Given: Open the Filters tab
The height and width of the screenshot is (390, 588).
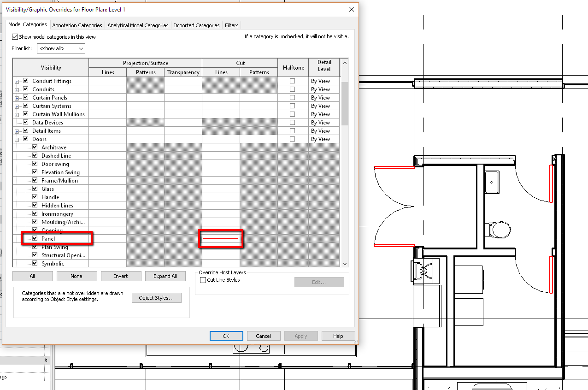Looking at the screenshot, I should point(231,25).
